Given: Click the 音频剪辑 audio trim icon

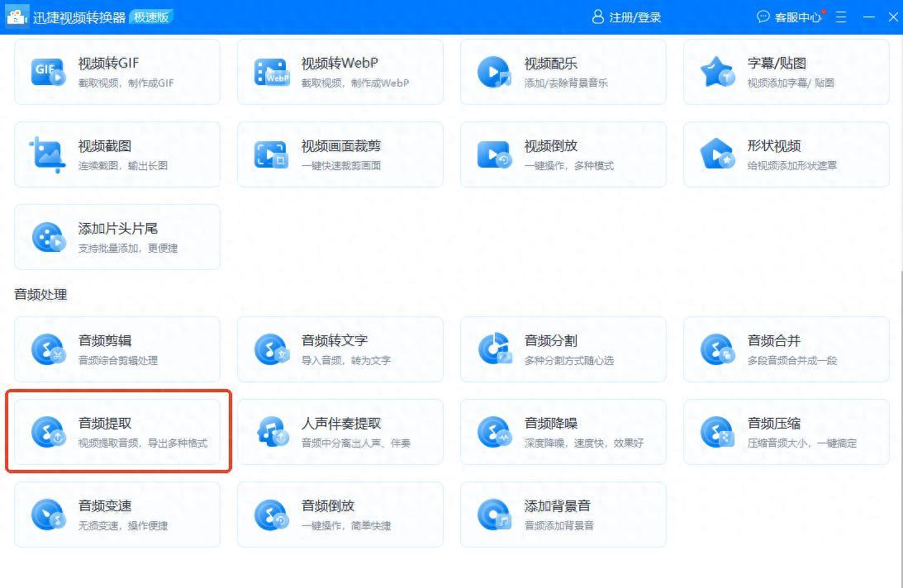Looking at the screenshot, I should coord(48,349).
